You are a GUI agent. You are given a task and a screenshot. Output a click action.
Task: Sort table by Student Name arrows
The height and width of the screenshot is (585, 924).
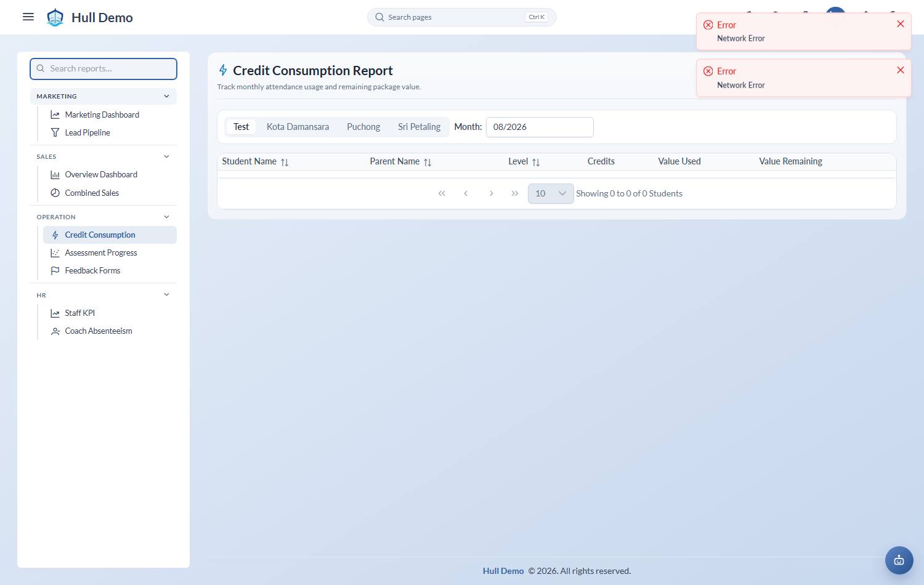[x=285, y=163]
